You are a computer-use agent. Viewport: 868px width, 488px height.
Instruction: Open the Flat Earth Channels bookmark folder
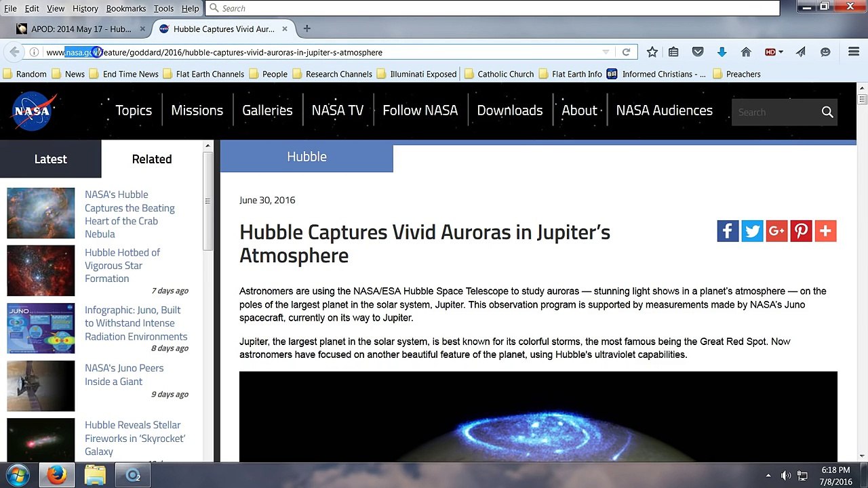203,74
